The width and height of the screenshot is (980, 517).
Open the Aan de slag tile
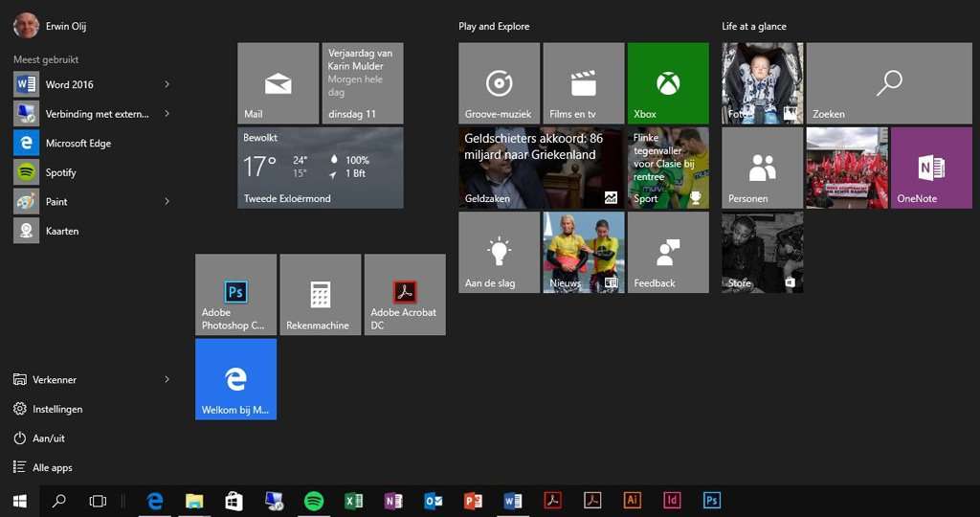pyautogui.click(x=499, y=252)
